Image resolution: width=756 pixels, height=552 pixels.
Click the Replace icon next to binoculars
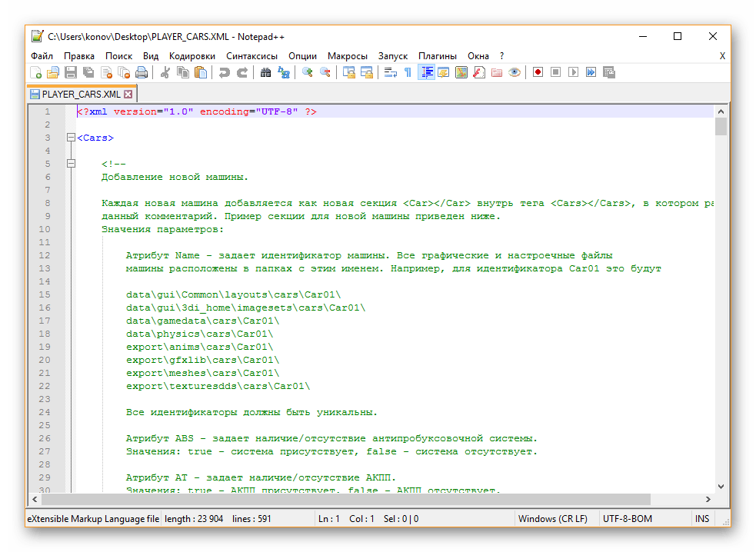[x=284, y=72]
